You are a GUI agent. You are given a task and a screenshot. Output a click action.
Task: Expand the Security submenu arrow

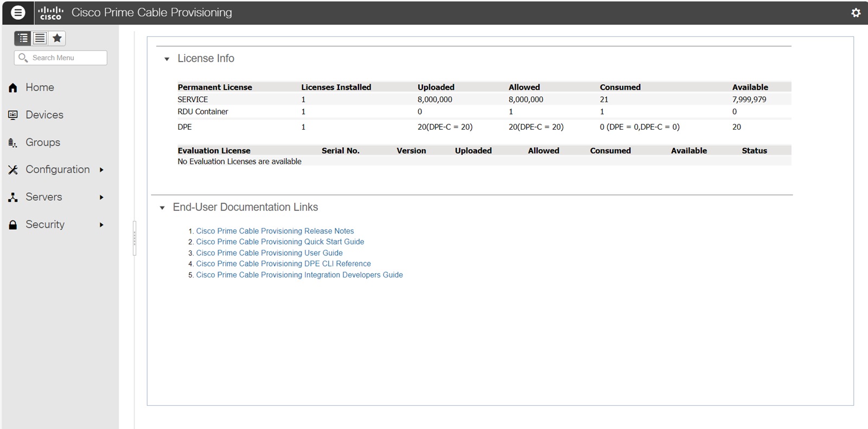[x=101, y=225]
